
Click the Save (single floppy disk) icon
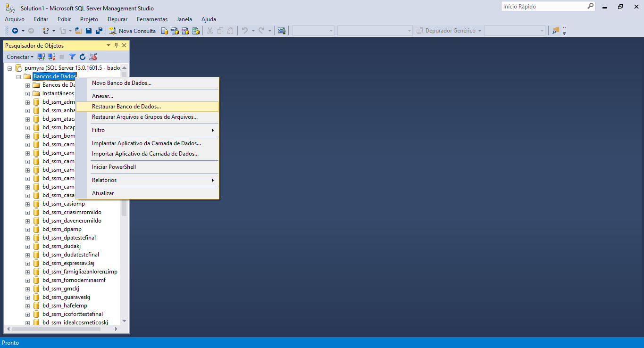click(x=89, y=31)
